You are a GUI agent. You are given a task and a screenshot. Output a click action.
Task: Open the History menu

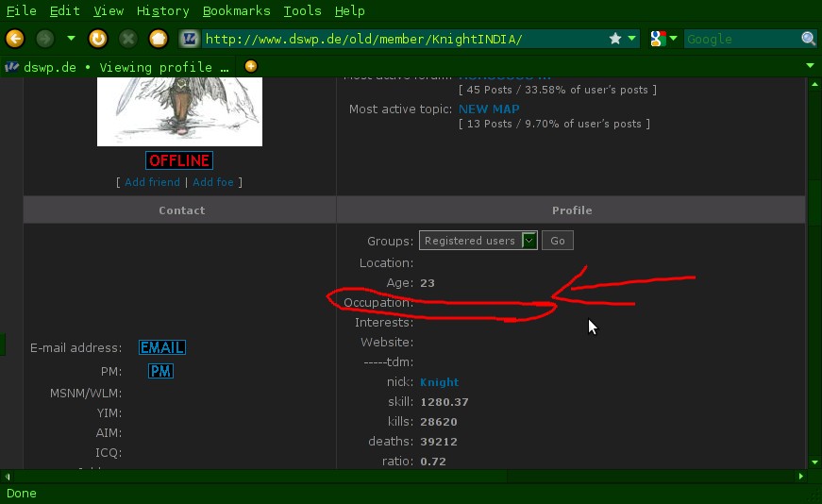[x=162, y=11]
